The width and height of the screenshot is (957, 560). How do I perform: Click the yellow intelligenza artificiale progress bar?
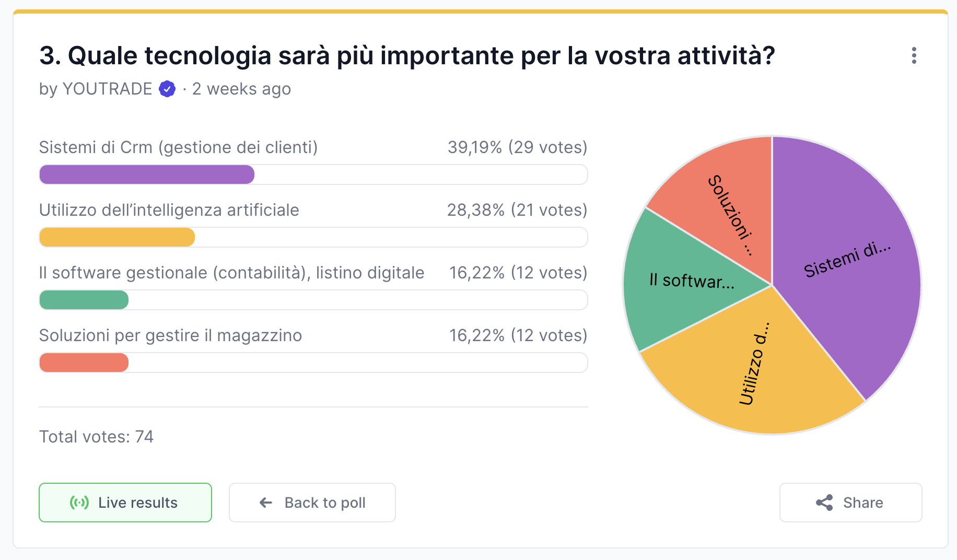coord(117,237)
